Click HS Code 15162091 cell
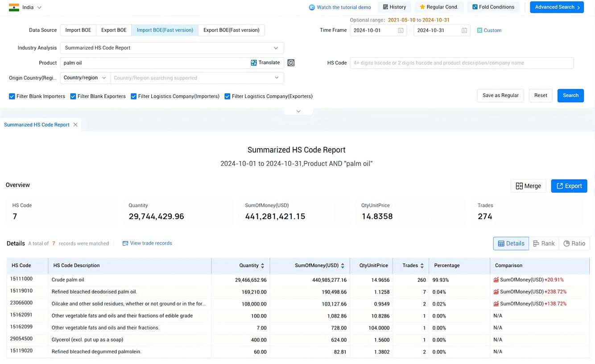The image size is (595, 364). 21,315
